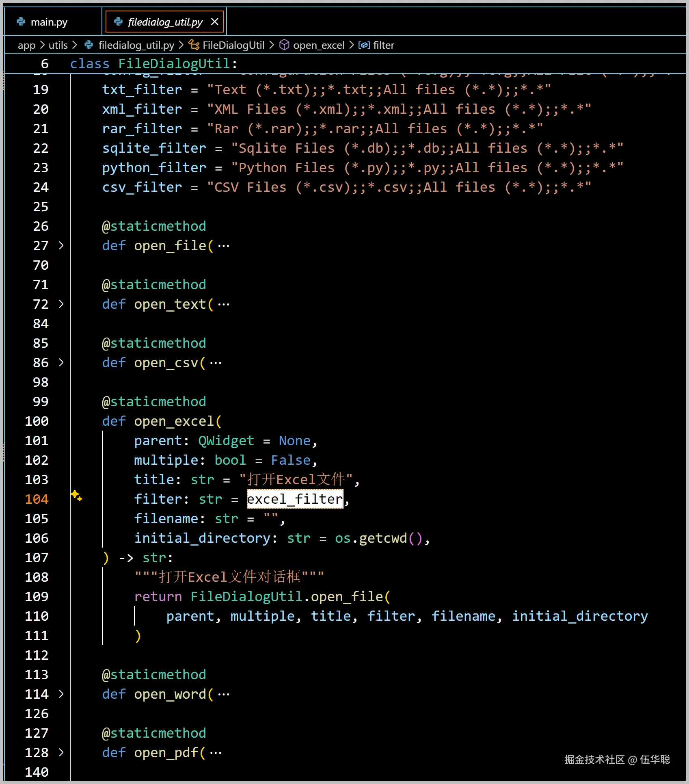
Task: Click @staticmethod decorator on line 113
Action: [154, 675]
